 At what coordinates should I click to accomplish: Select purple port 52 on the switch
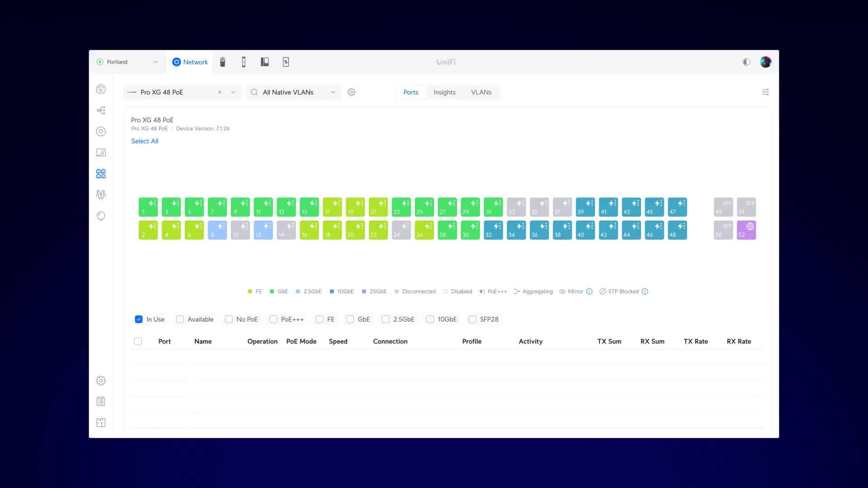(x=746, y=230)
